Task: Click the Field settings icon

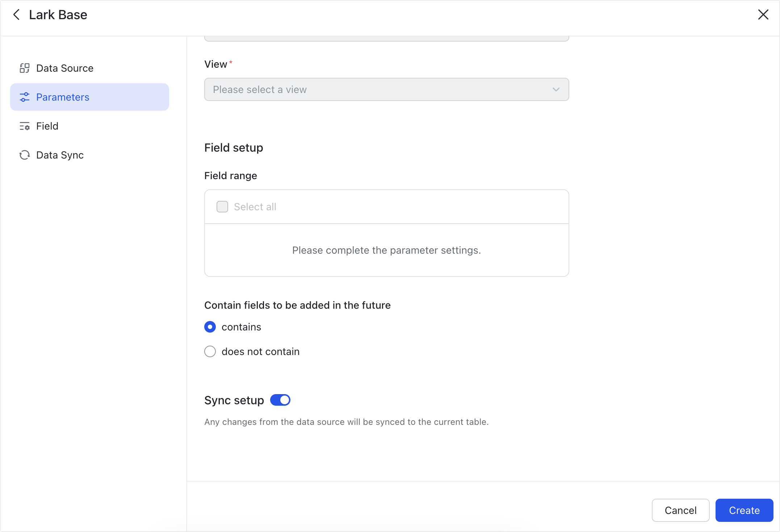Action: [x=25, y=126]
